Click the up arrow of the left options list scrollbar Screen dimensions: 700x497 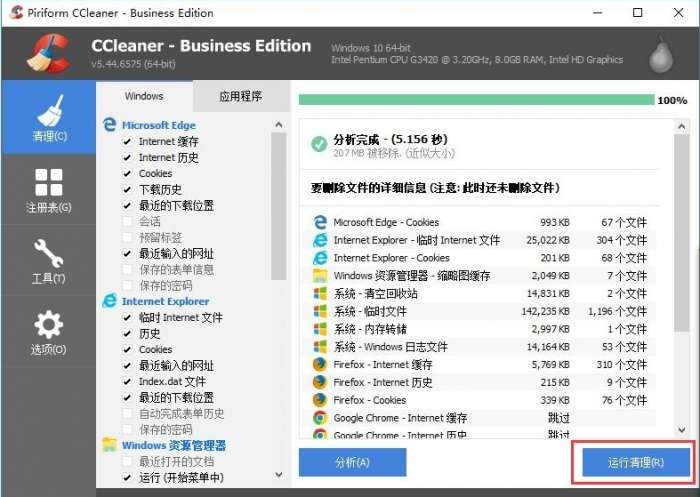(x=279, y=125)
